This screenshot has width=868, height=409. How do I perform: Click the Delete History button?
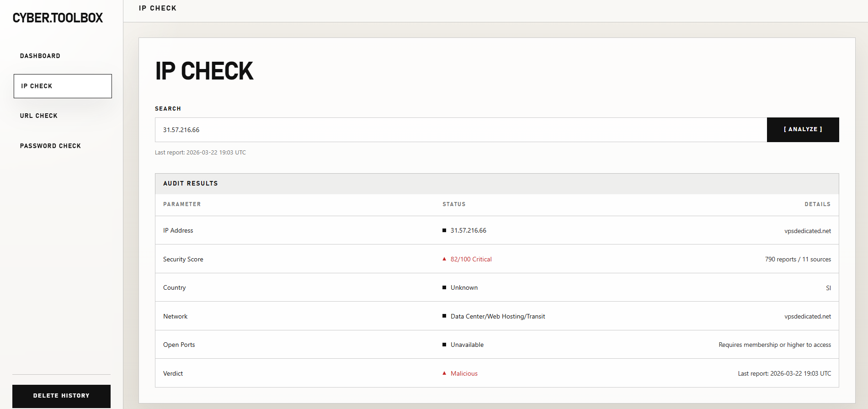[61, 396]
